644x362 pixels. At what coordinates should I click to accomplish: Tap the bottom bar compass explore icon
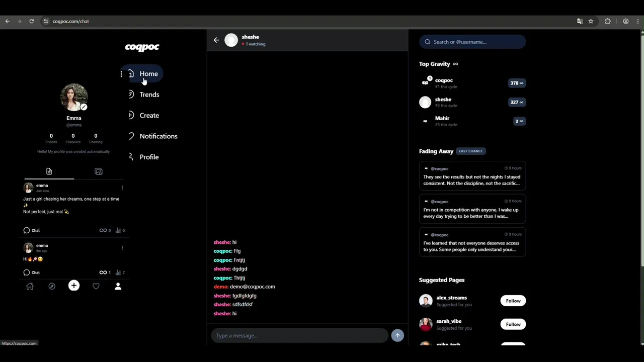52,286
